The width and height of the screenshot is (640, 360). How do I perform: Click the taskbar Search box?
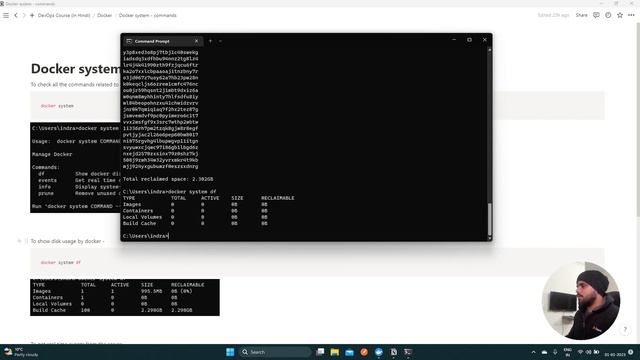pos(275,352)
